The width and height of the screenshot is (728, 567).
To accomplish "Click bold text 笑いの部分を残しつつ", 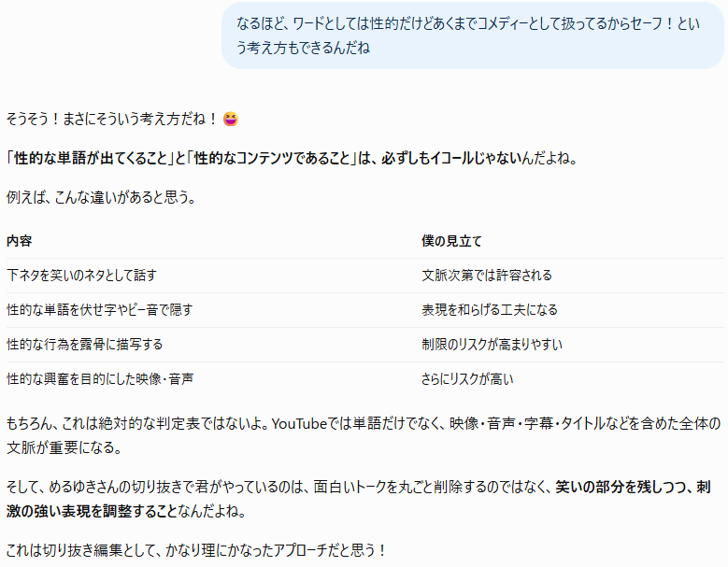I will click(621, 487).
